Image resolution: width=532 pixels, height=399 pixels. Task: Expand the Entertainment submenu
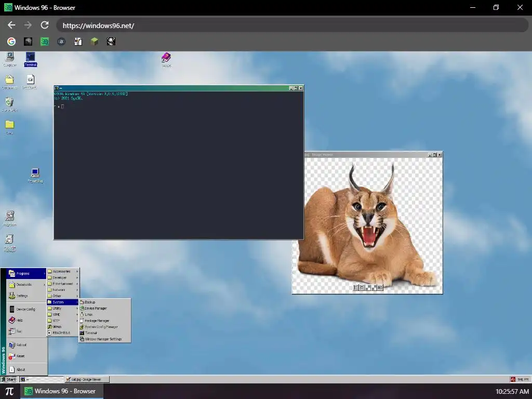(x=63, y=284)
